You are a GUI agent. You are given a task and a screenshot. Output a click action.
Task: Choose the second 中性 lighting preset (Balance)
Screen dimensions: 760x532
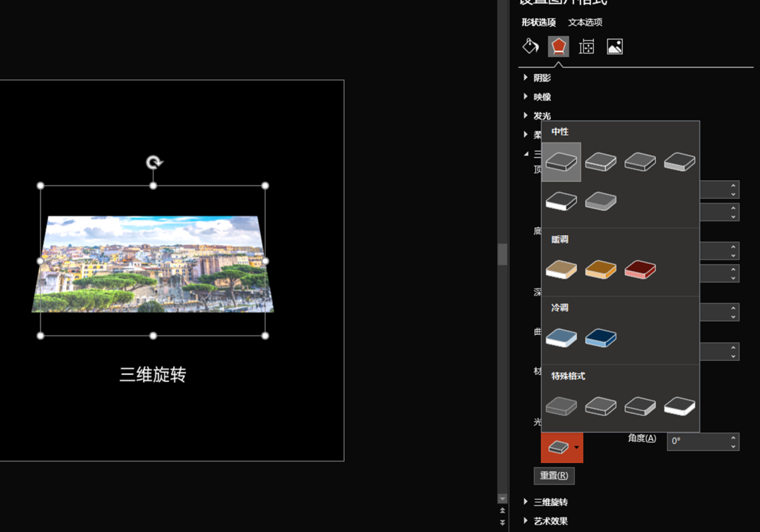(x=600, y=162)
